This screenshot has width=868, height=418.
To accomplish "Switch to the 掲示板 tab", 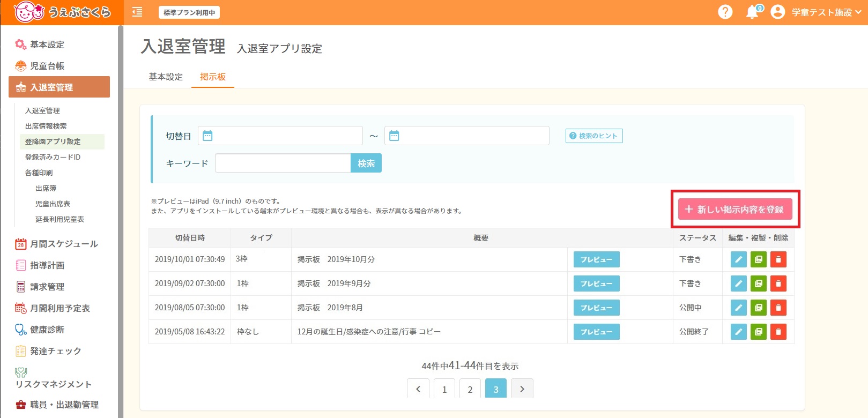I will tap(213, 77).
